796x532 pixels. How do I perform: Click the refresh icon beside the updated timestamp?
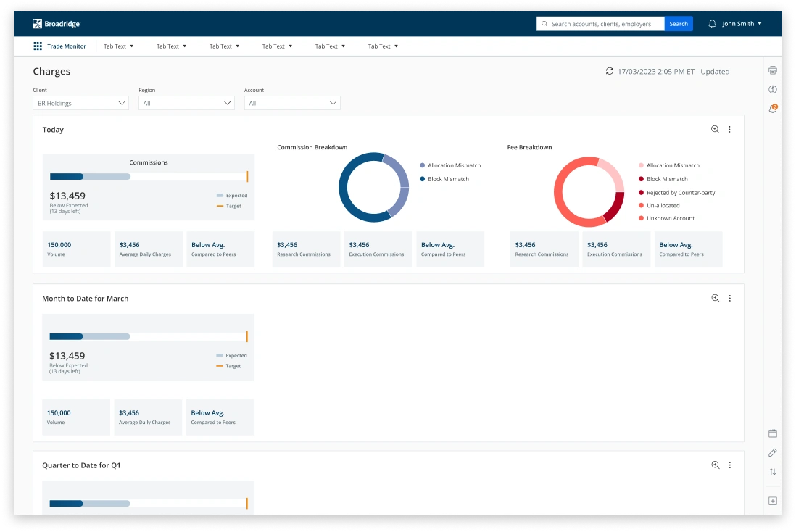[609, 71]
